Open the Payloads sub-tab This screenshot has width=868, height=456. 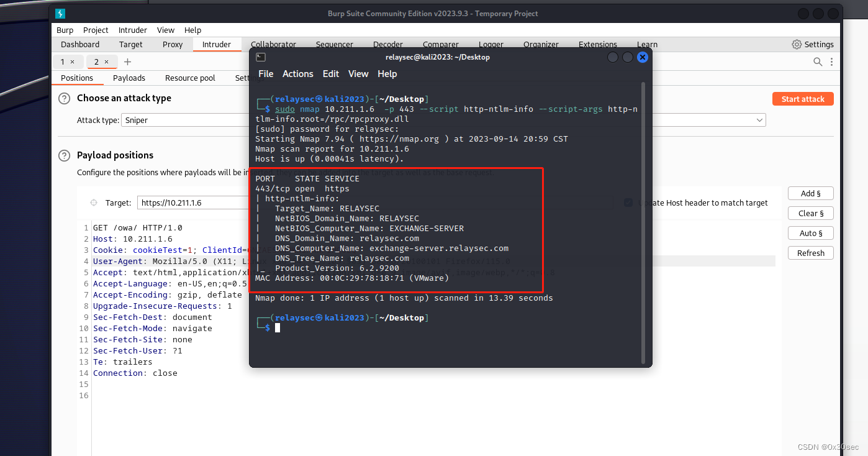(x=129, y=78)
